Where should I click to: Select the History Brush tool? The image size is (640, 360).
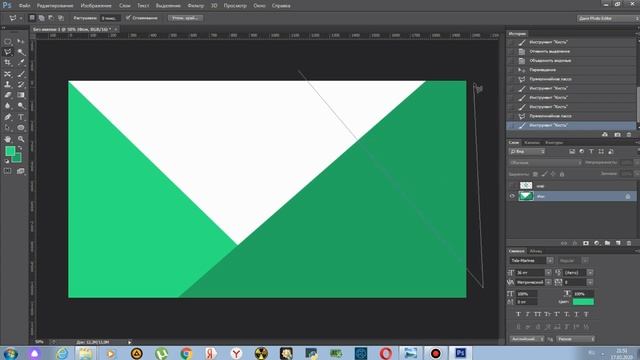[21, 84]
